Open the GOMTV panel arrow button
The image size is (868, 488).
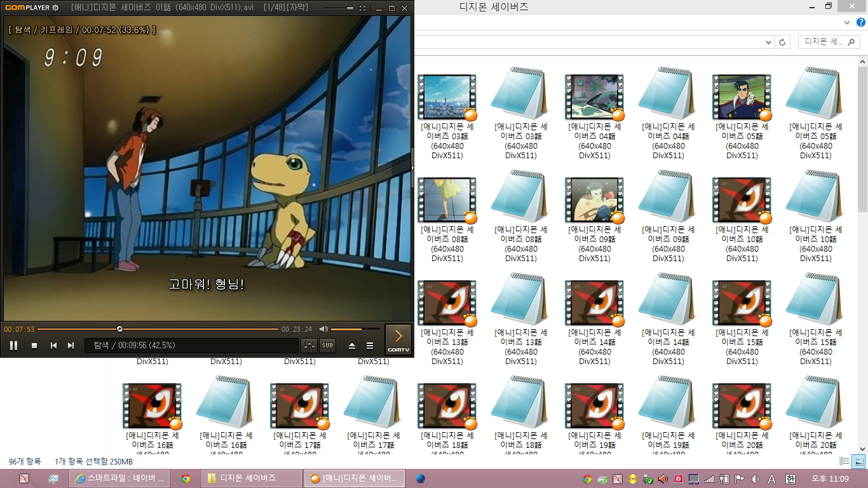click(398, 339)
